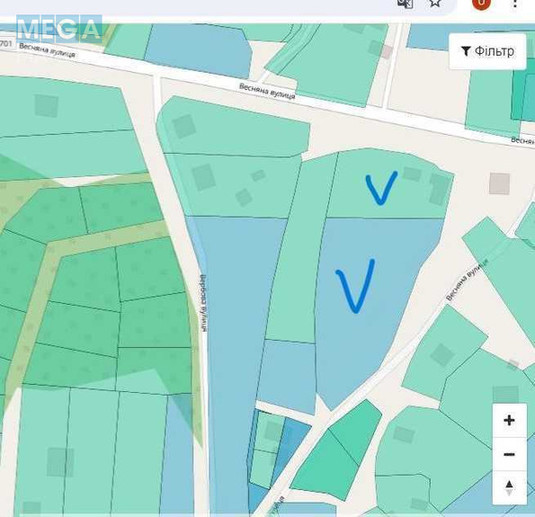
Task: Open the browser translate icon
Action: point(405,3)
